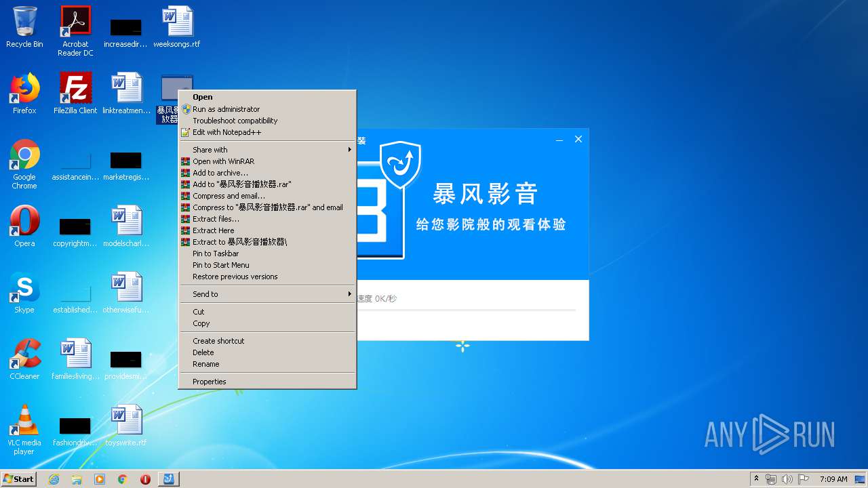The width and height of the screenshot is (868, 488).
Task: Switch to Baofeng installer taskbar button
Action: (x=168, y=479)
